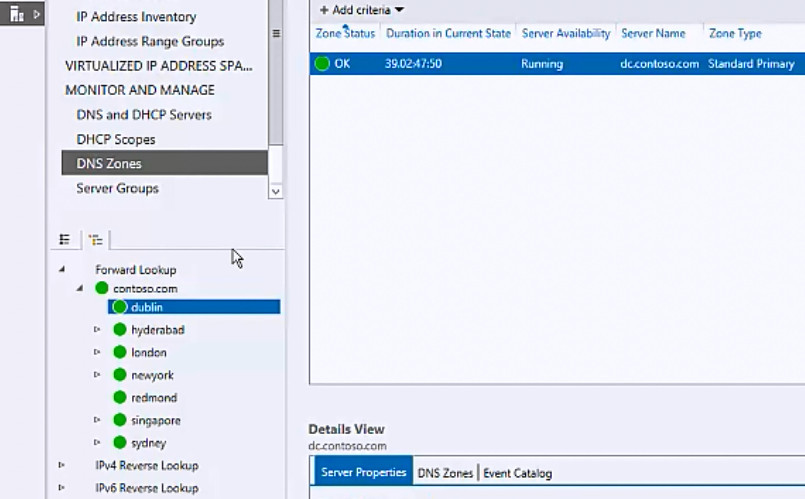This screenshot has height=499, width=805.
Task: Click the green status icon beside redmond
Action: (x=120, y=398)
